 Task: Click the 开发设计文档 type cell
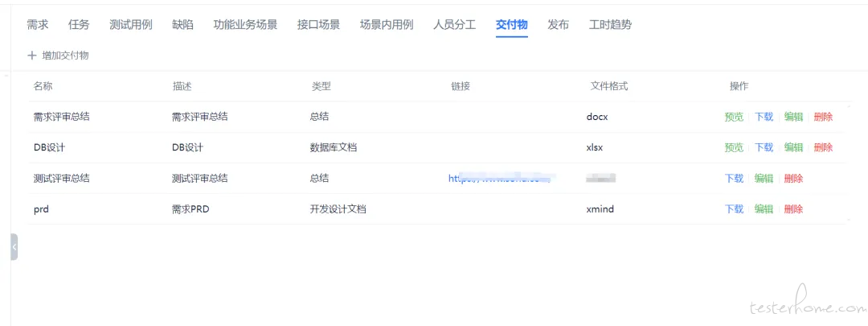pos(338,209)
